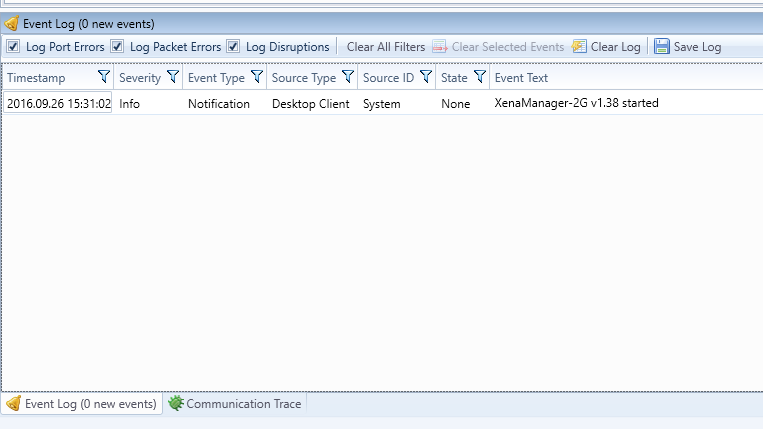
Task: Click the Clear Log label
Action: 616,47
